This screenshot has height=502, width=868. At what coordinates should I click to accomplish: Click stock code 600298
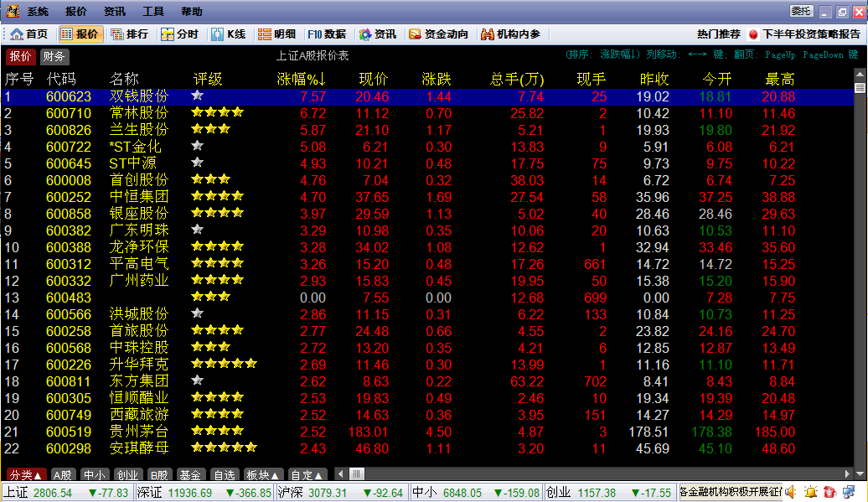(69, 448)
